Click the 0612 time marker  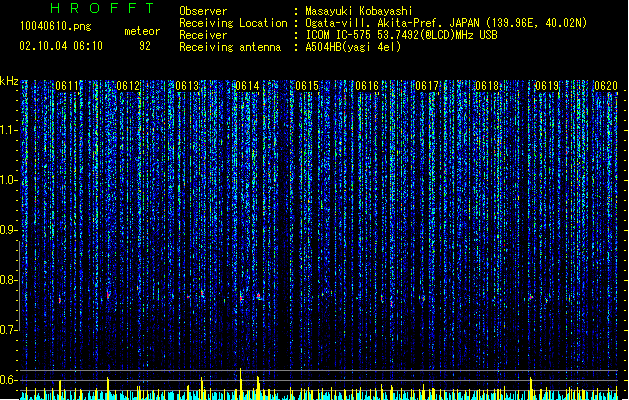pyautogui.click(x=128, y=86)
